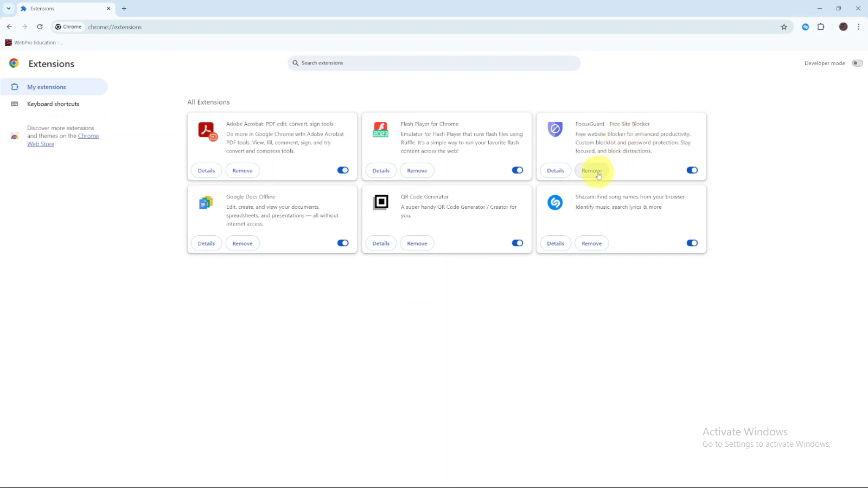Click the WebPro Education bookmark
The width and height of the screenshot is (868, 488).
[34, 42]
